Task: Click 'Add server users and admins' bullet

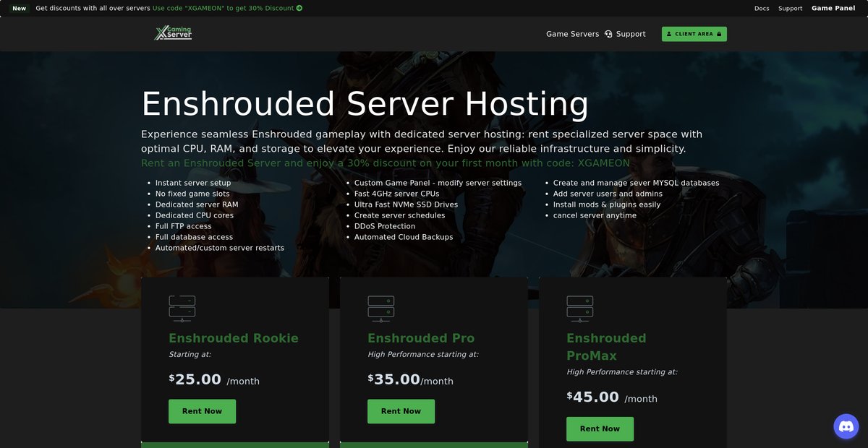Action: pyautogui.click(x=608, y=194)
